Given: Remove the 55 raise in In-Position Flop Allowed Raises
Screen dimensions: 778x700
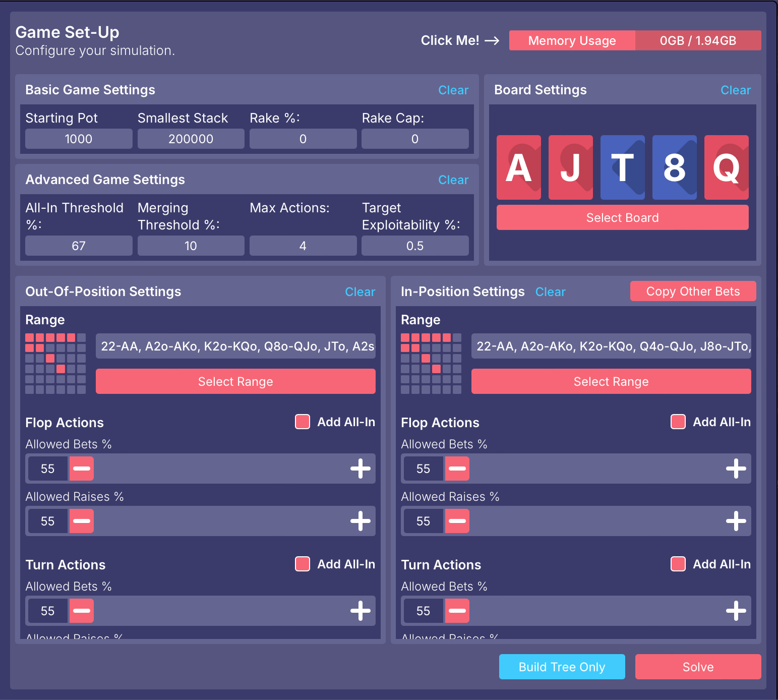Looking at the screenshot, I should point(457,521).
